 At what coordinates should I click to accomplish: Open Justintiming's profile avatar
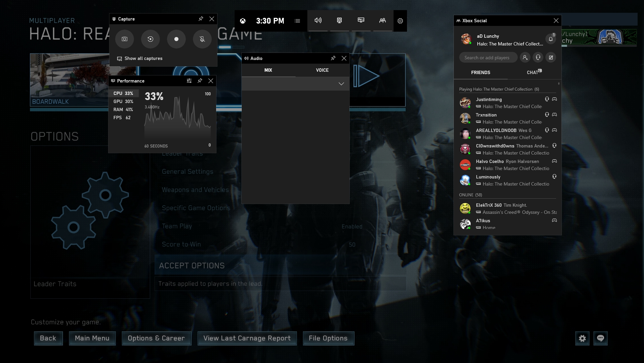point(465,103)
